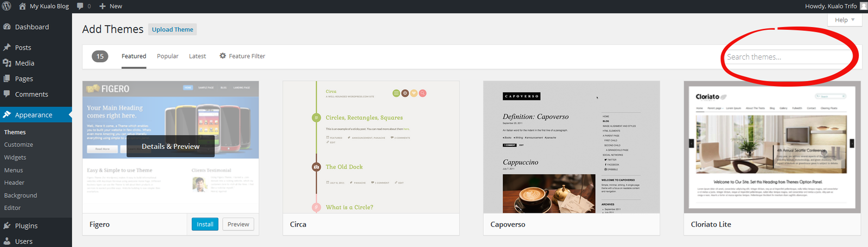The image size is (868, 247).
Task: Click the user avatar in admin bar
Action: 863,6
